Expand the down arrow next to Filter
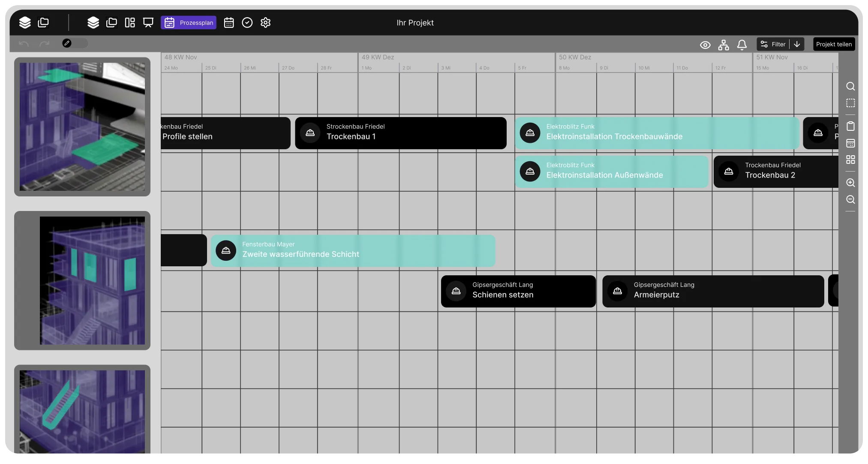 click(x=797, y=44)
